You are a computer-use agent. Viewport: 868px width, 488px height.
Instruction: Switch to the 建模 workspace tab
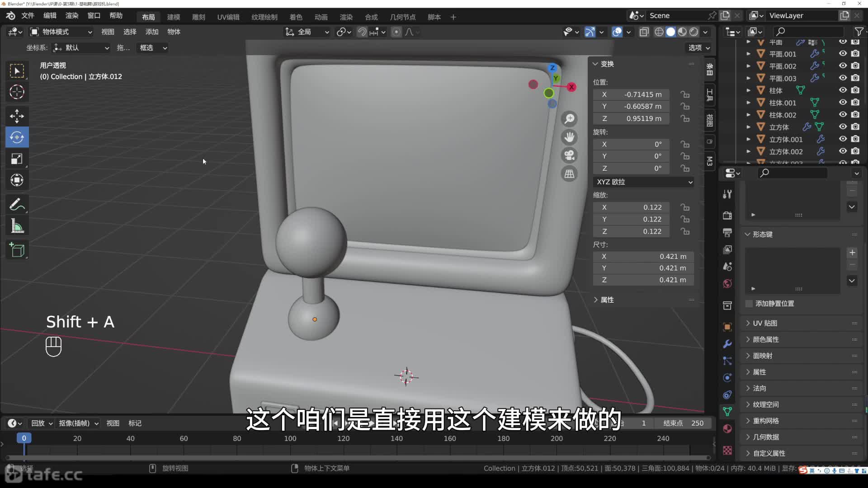tap(174, 17)
